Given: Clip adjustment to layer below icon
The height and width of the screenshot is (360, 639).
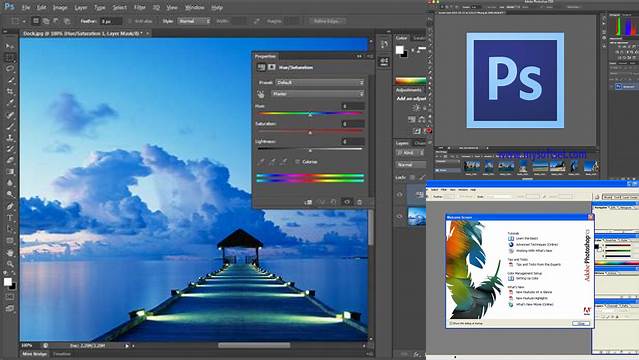Looking at the screenshot, I should tap(308, 202).
